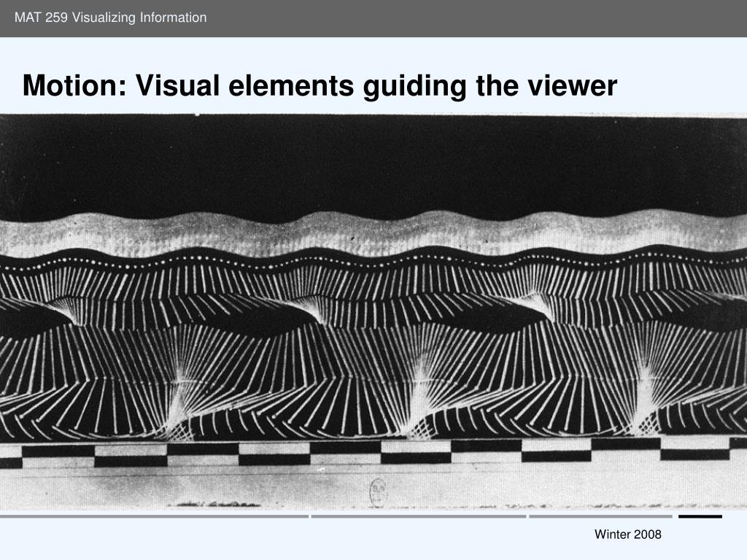This screenshot has width=747, height=560.
Task: Click the Winter 2008 footer label
Action: pos(627,534)
